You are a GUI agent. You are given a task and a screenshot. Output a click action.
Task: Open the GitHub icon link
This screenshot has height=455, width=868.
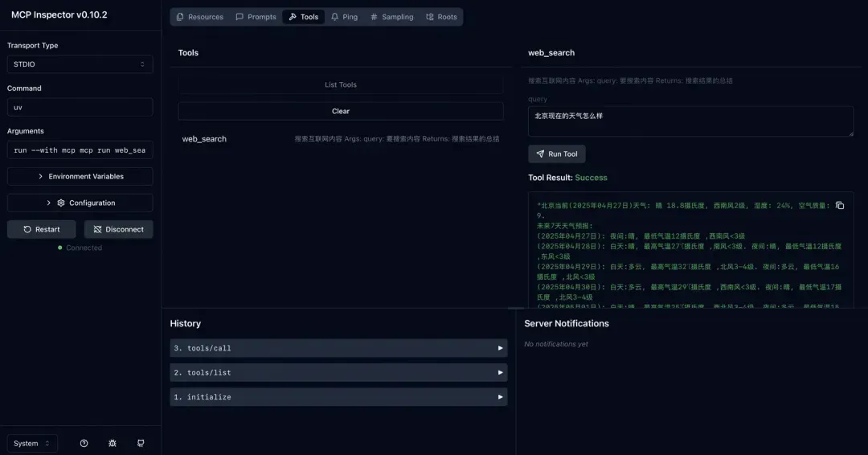point(141,444)
